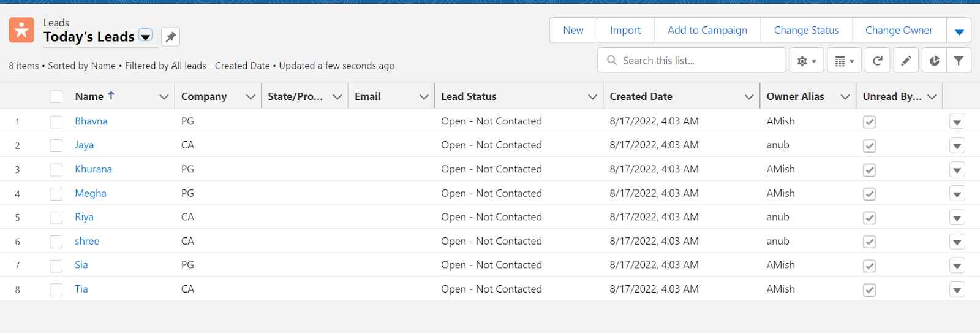
Task: Open the Sia lead record
Action: [x=81, y=265]
